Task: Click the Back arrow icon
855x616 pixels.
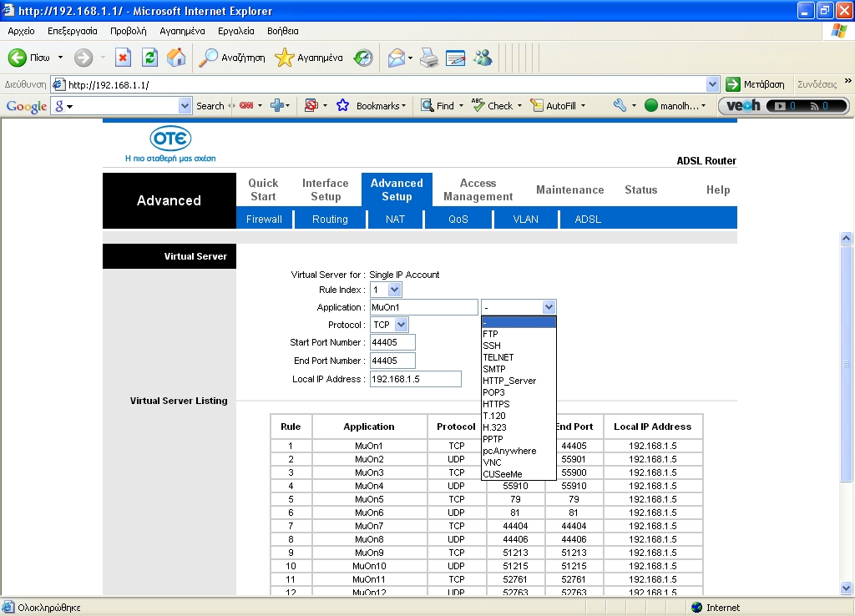Action: point(17,58)
